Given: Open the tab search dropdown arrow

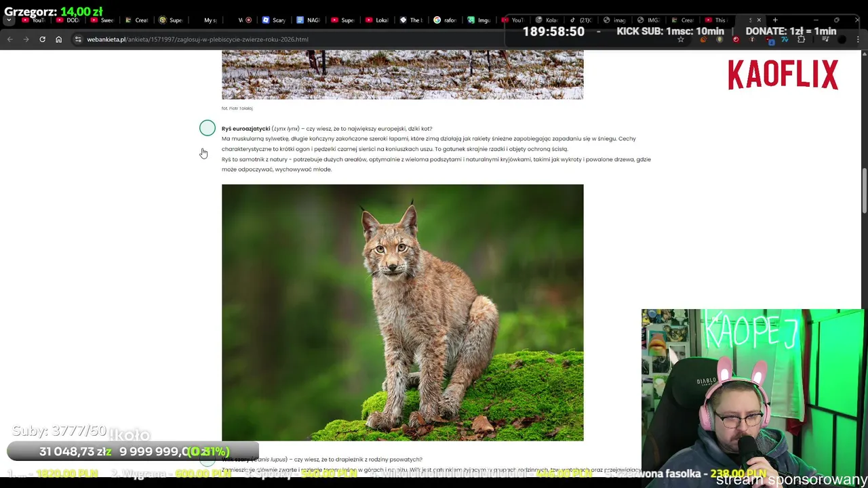Looking at the screenshot, I should [9, 20].
